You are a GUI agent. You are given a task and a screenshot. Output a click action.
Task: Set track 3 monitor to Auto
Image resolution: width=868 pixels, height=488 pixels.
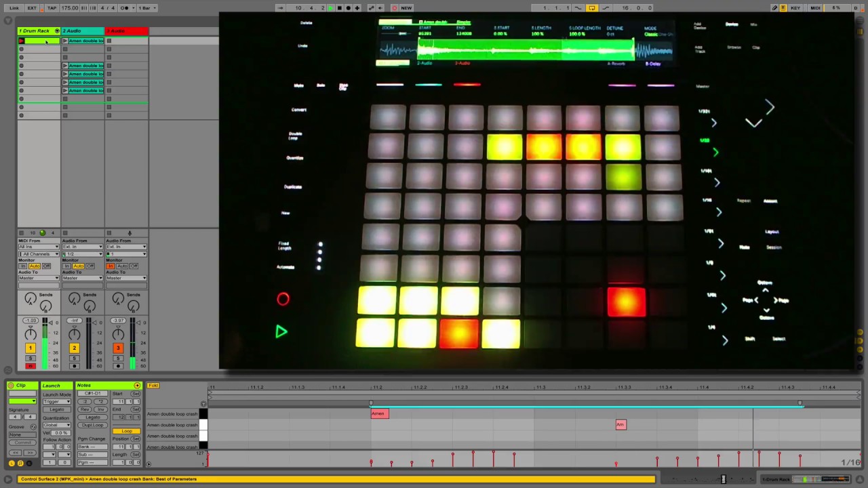(123, 266)
